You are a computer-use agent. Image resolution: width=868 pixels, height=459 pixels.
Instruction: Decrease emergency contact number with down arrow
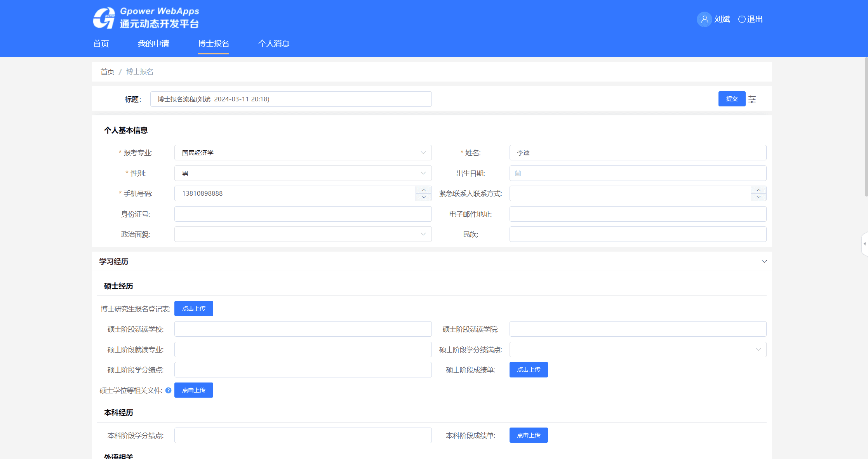(x=758, y=197)
